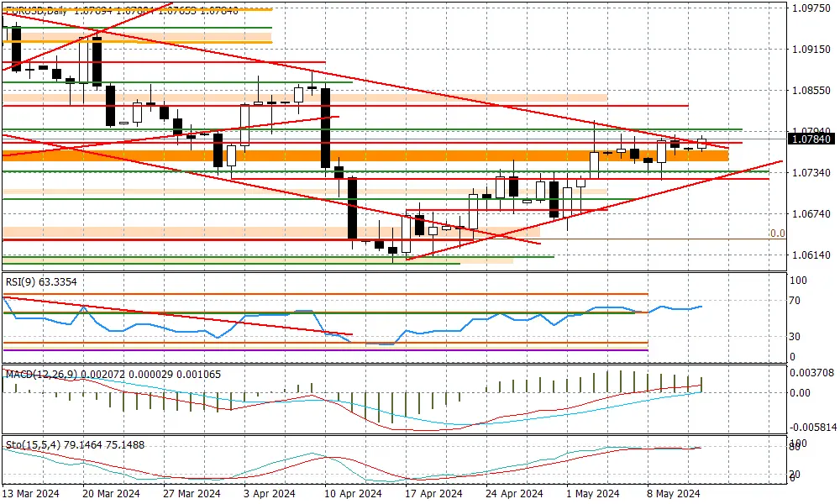Viewport: 840px width, 504px height.
Task: Select price axis label 1.06740
Action: click(811, 213)
